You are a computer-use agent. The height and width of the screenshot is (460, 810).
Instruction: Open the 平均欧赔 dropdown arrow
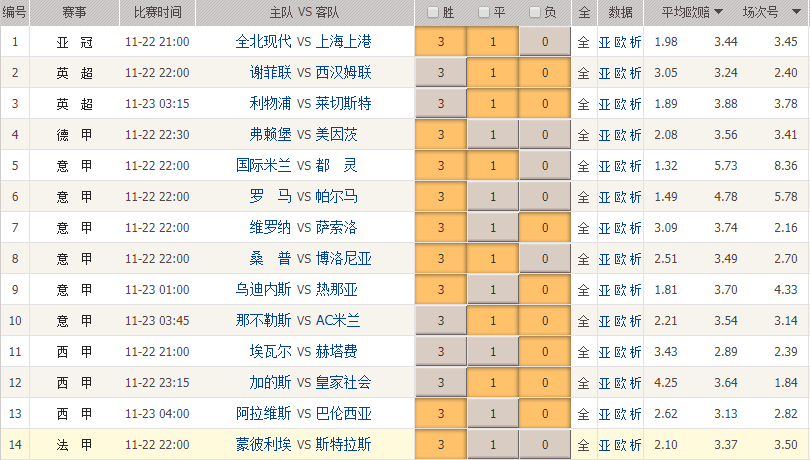pyautogui.click(x=718, y=12)
